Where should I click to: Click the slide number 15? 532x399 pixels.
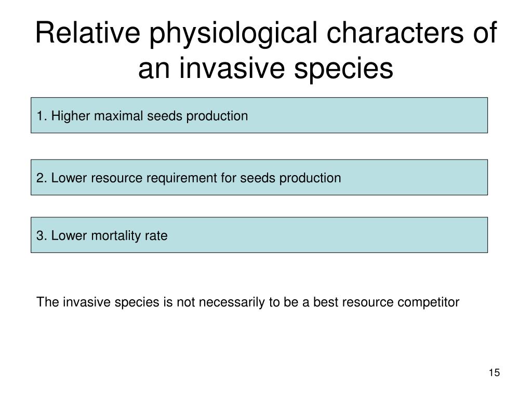tap(494, 373)
